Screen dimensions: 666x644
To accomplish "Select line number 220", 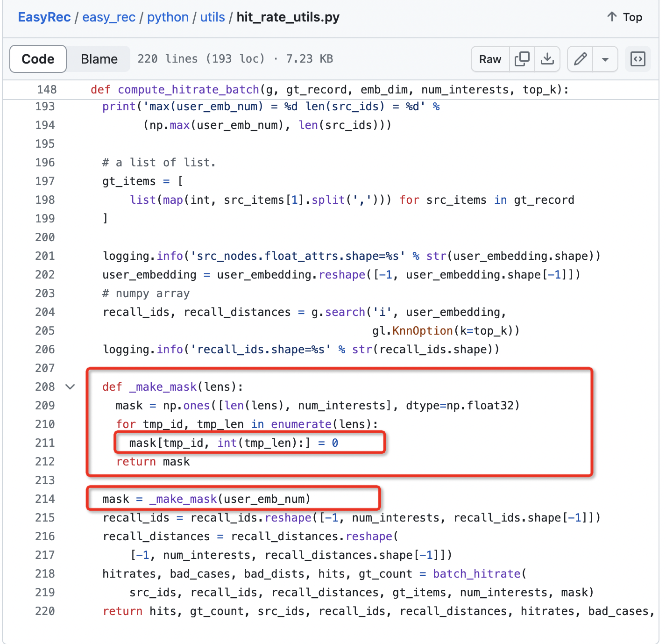I will pyautogui.click(x=45, y=611).
